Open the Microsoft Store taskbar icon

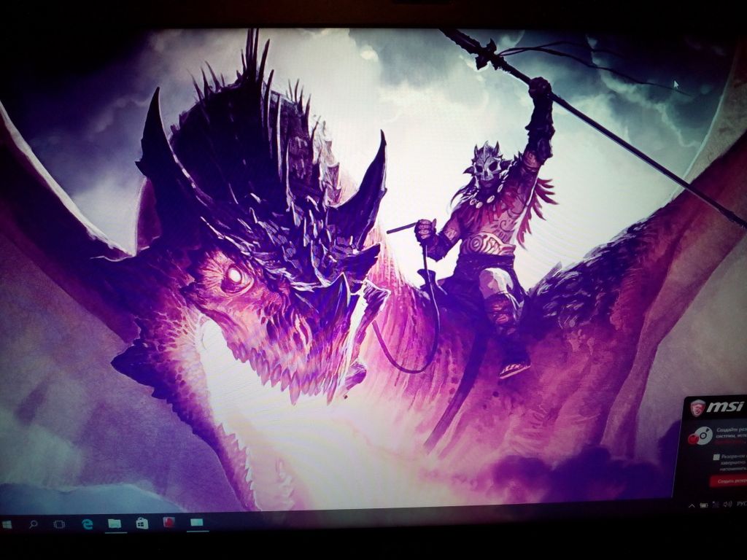pos(142,523)
